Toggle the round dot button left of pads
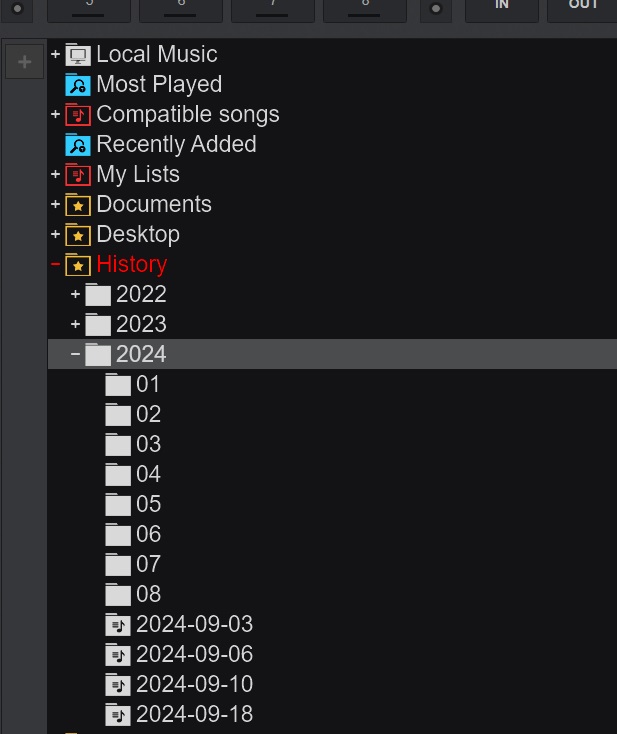Viewport: 617px width, 734px height. click(x=17, y=8)
